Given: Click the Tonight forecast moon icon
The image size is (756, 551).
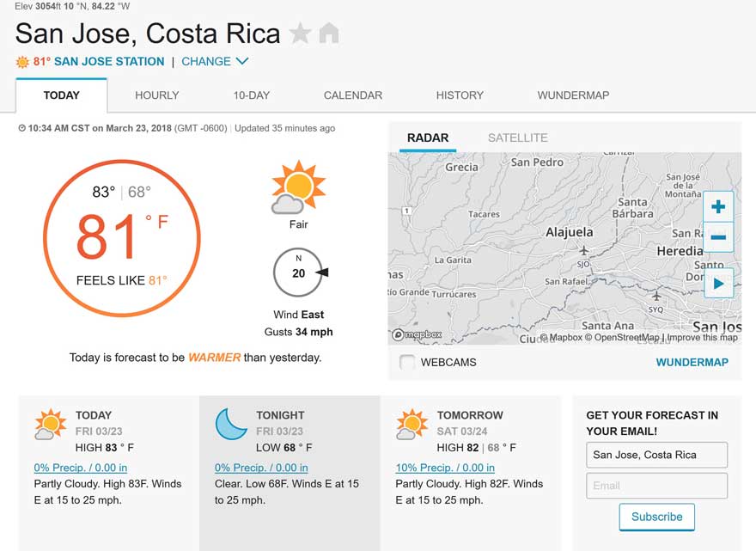Looking at the screenshot, I should (x=231, y=424).
